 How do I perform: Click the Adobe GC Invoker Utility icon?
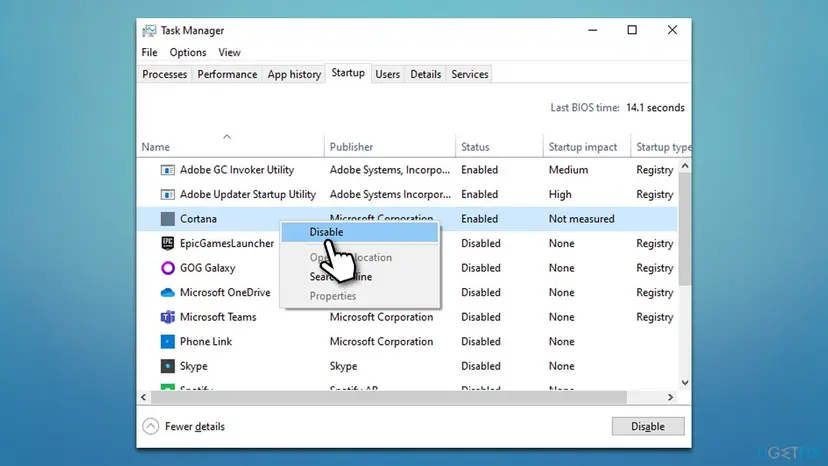coord(167,170)
